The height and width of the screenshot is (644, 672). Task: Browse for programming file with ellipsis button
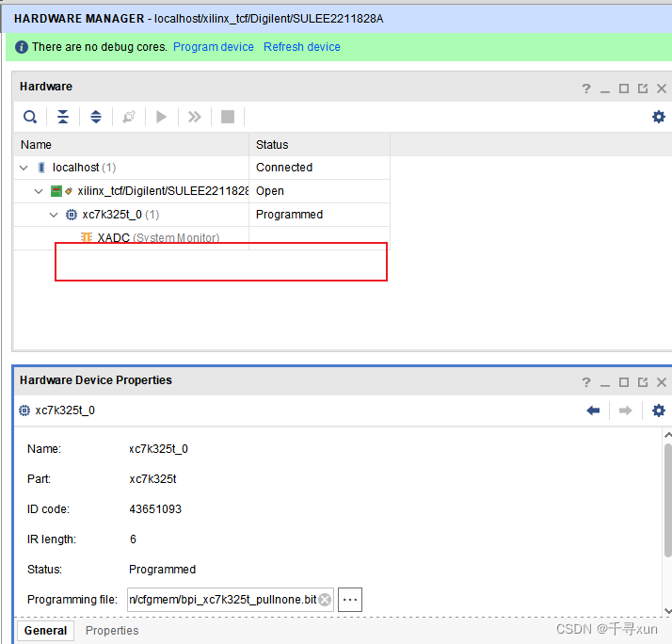[350, 600]
